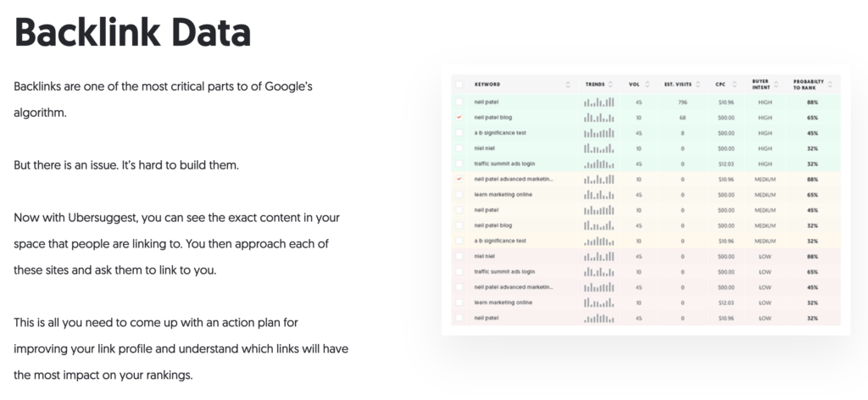Uncheck 'neil patel advanced marketin...' MEDIUM row checkbox
This screenshot has height=400, width=868.
click(459, 180)
